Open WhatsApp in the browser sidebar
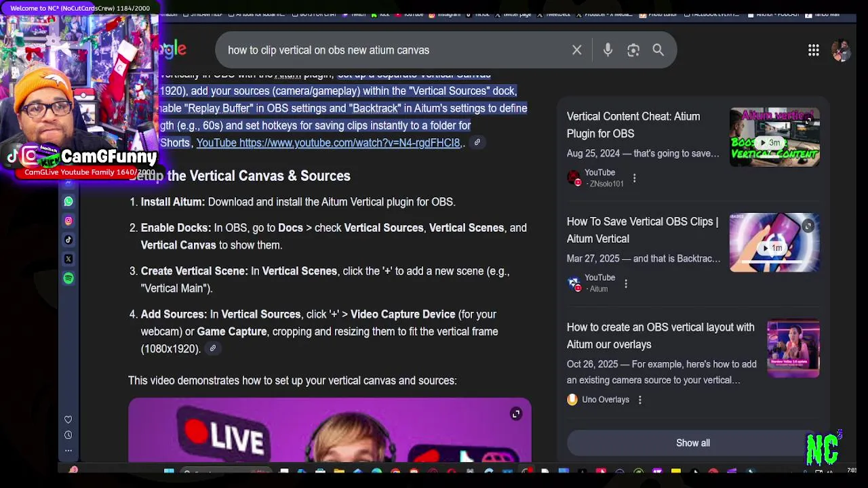This screenshot has width=868, height=488. click(x=68, y=201)
